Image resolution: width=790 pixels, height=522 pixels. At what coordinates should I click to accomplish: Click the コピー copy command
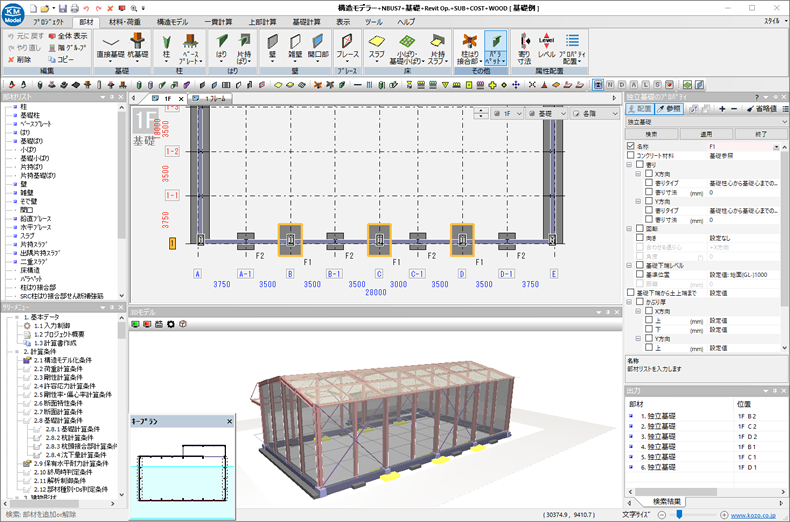click(61, 59)
